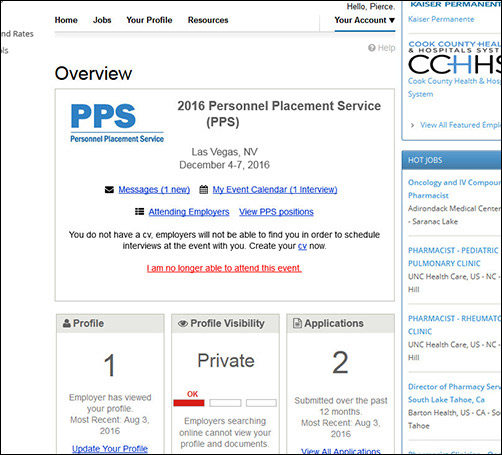This screenshot has width=502, height=455.
Task: Select the red OK visibility level bar
Action: click(189, 403)
